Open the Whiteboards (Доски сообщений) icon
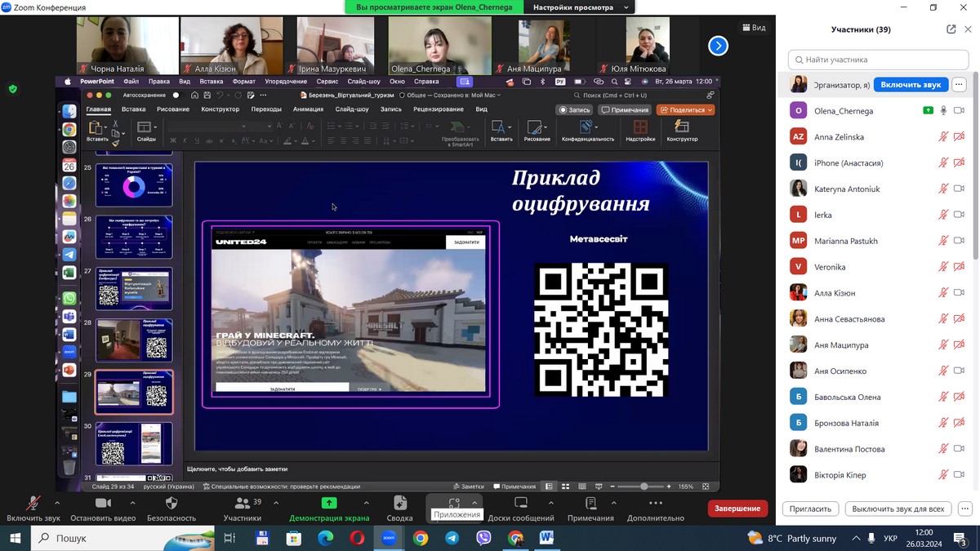Image resolution: width=980 pixels, height=551 pixels. (x=521, y=504)
